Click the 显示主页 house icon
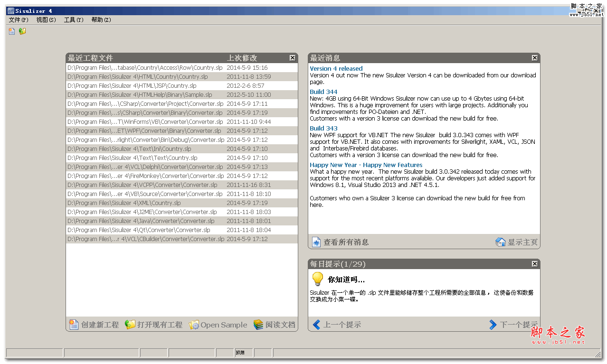 501,242
